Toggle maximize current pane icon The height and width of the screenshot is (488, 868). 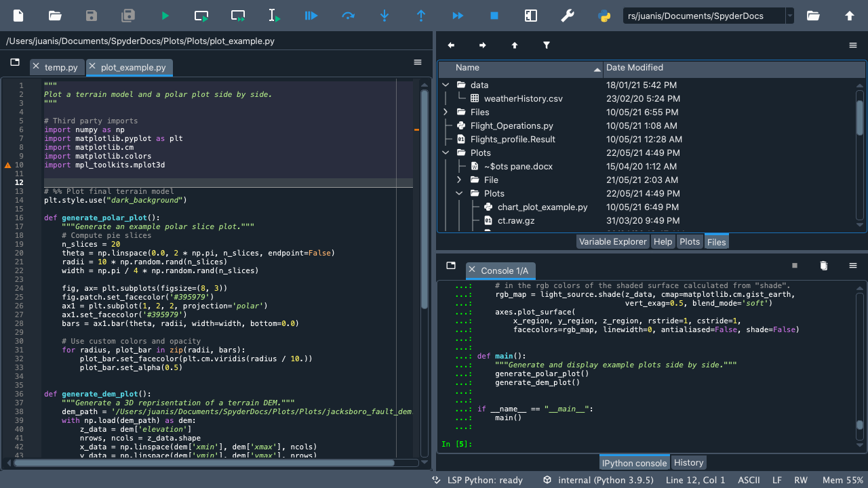click(531, 16)
